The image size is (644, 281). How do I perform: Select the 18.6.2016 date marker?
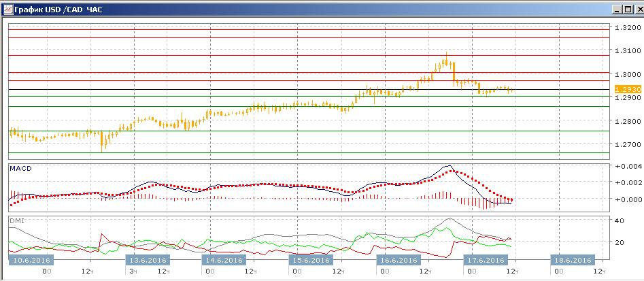tap(573, 260)
